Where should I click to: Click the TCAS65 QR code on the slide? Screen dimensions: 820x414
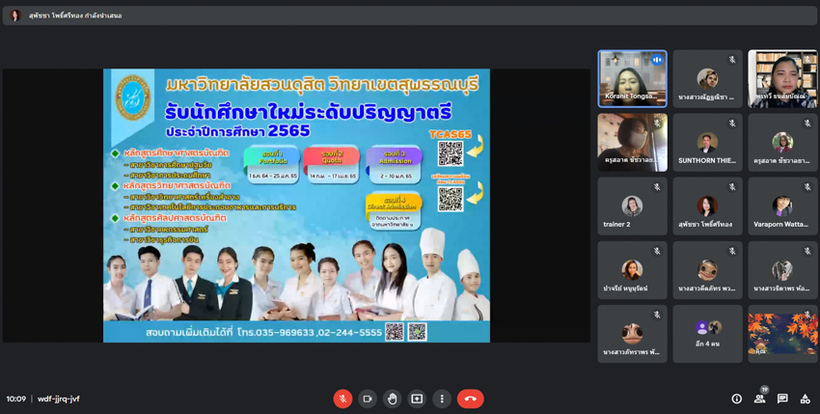[x=450, y=154]
